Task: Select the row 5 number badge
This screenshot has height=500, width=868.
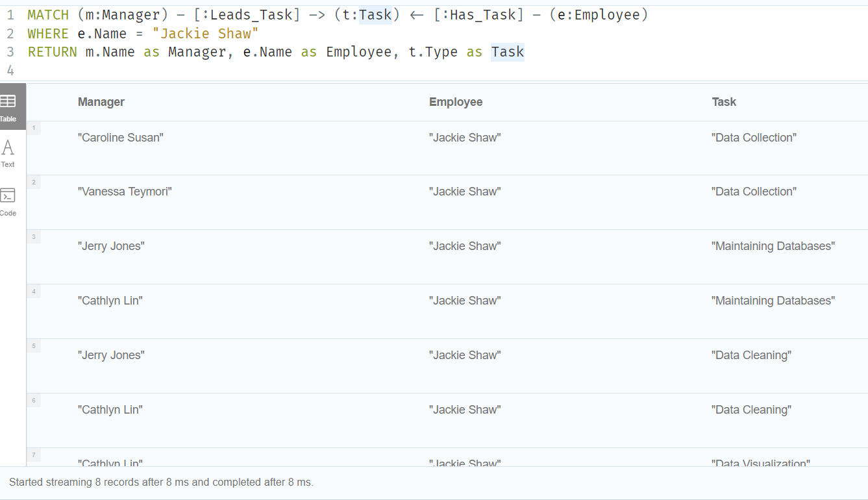Action: (x=34, y=345)
